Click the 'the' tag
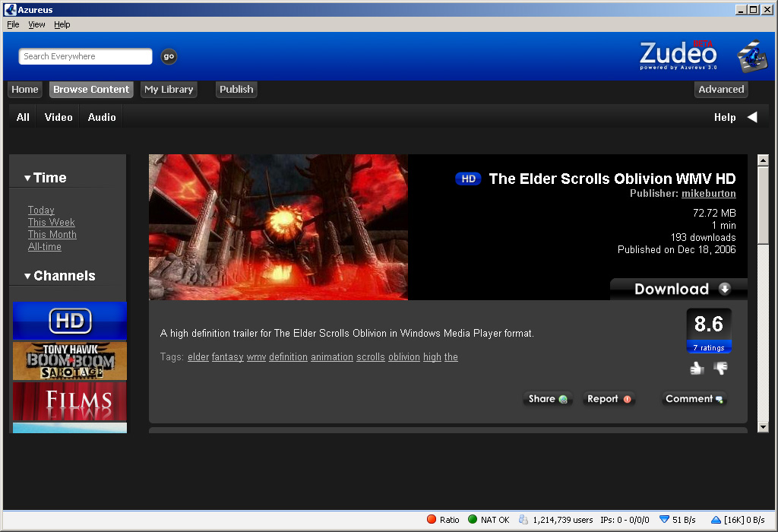Screen dimensions: 778x532 click(451, 356)
